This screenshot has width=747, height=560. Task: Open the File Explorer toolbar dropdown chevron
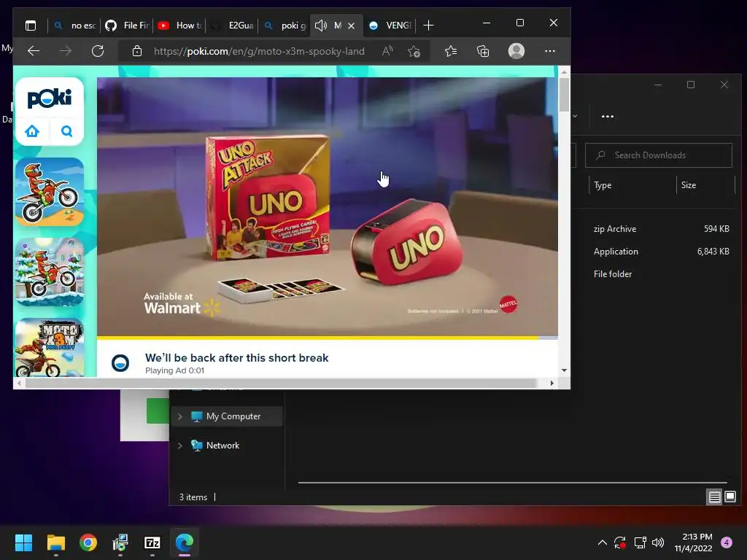click(575, 116)
